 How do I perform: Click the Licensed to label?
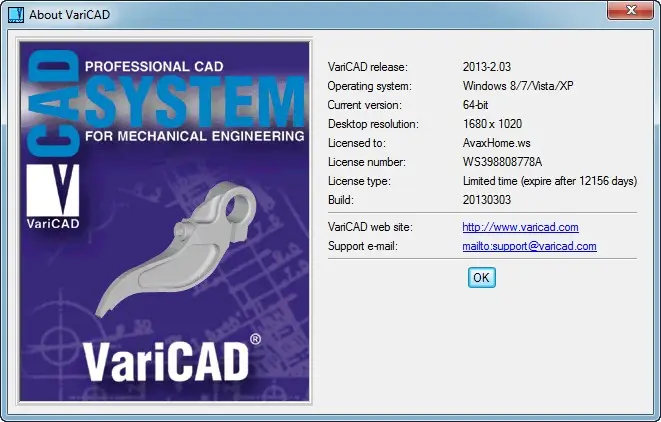pos(357,143)
